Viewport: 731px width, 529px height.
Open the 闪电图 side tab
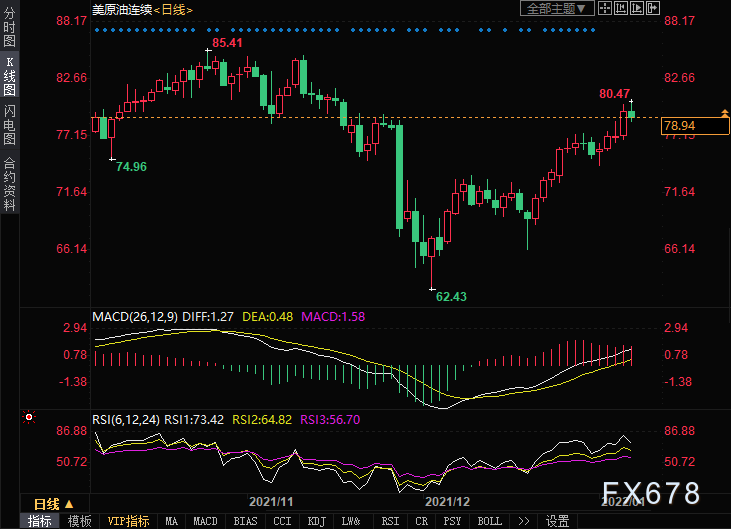[x=9, y=126]
